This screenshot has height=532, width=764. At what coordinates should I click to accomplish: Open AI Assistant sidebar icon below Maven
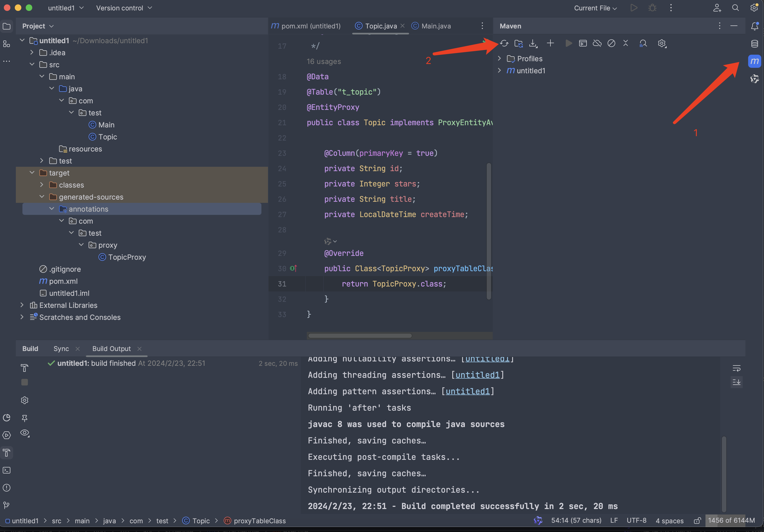coord(754,79)
